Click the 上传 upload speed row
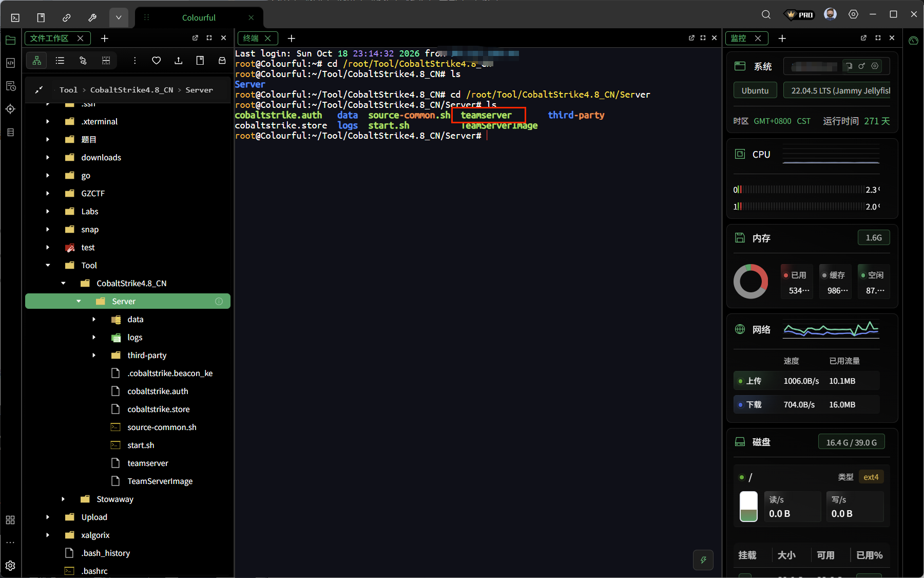924x578 pixels. [x=806, y=381]
